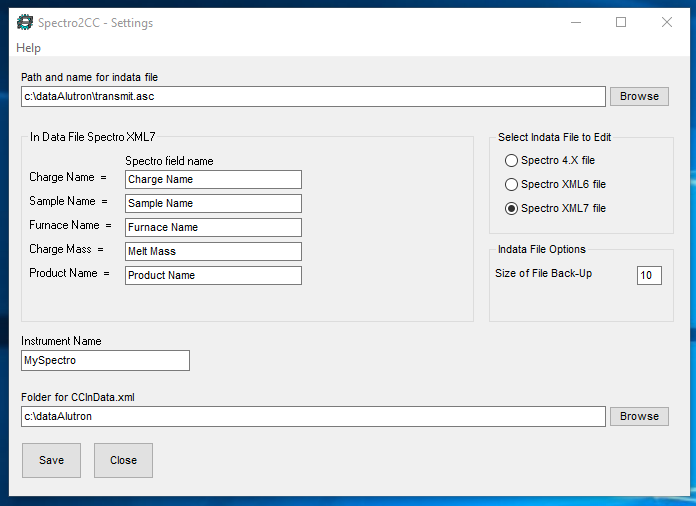Click the Furnace Name Spectro field input
The height and width of the screenshot is (506, 696).
[x=213, y=227]
